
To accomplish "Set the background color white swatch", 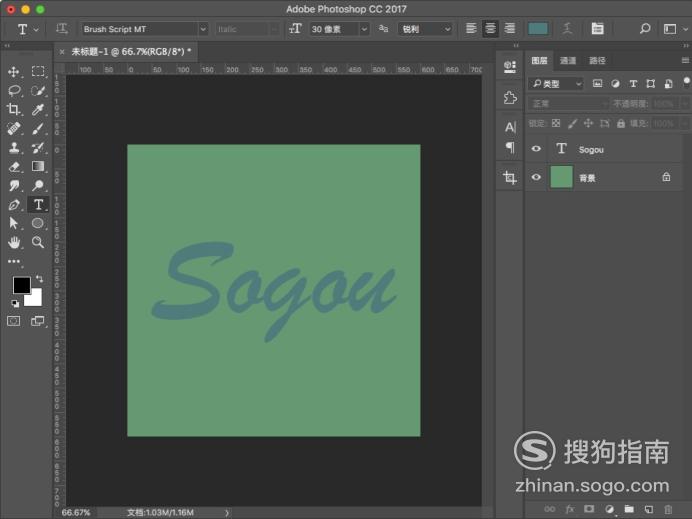I will (x=35, y=299).
